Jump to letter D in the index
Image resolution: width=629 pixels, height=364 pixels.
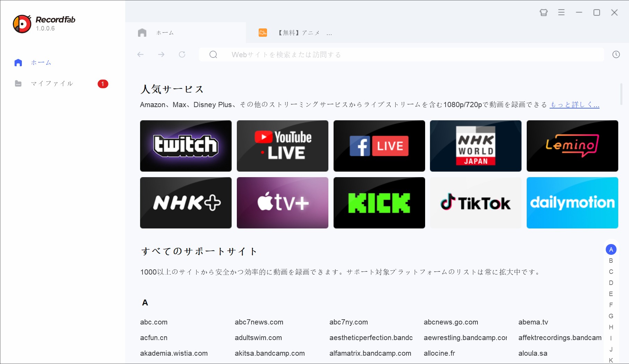(x=611, y=283)
